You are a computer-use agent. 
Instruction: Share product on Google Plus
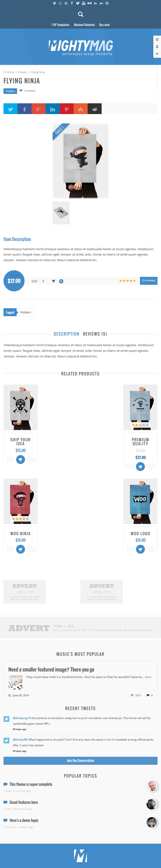[x=39, y=109]
